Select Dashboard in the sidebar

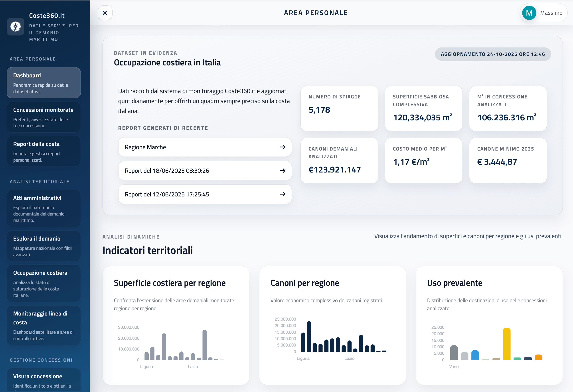[44, 82]
